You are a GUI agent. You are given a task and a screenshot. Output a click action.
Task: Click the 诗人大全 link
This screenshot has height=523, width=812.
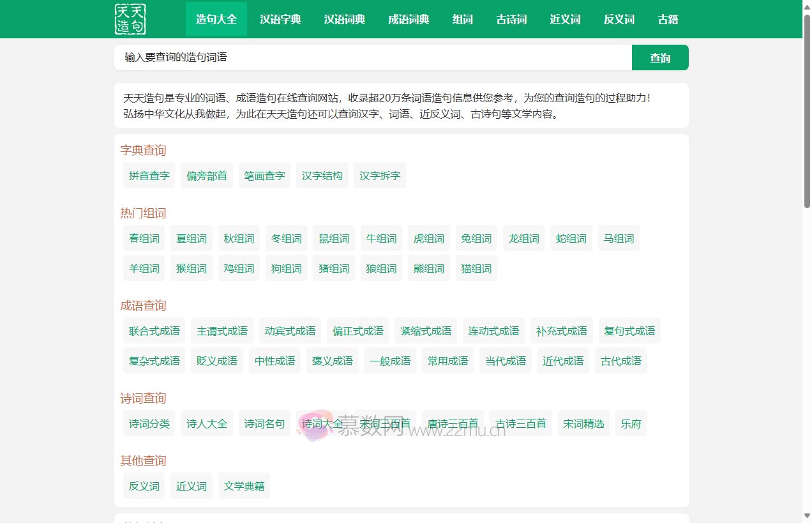click(207, 423)
